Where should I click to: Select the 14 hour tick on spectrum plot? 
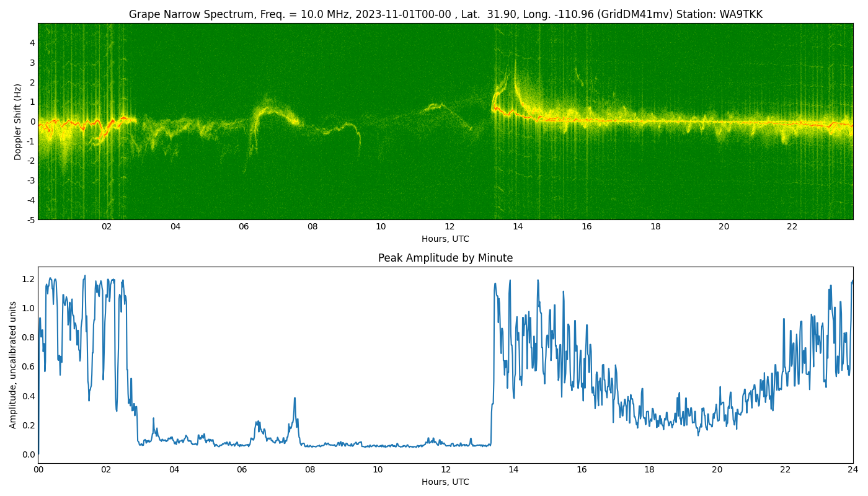[518, 227]
